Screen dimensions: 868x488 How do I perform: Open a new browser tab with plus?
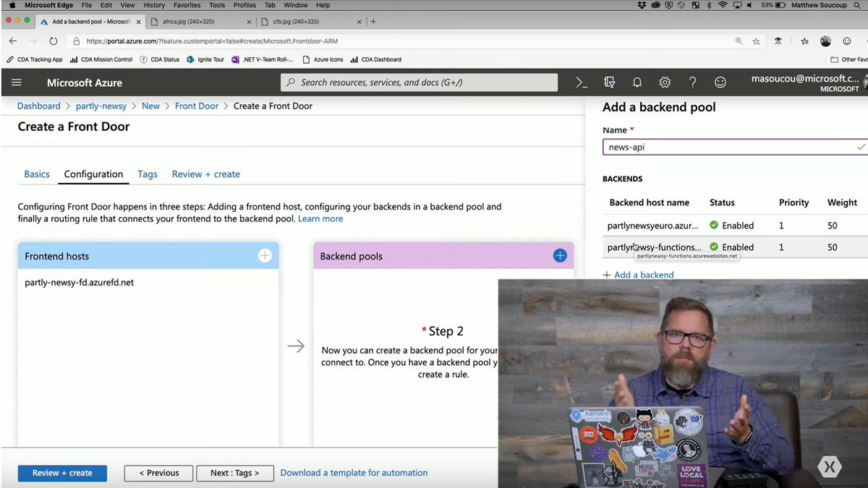pos(373,22)
